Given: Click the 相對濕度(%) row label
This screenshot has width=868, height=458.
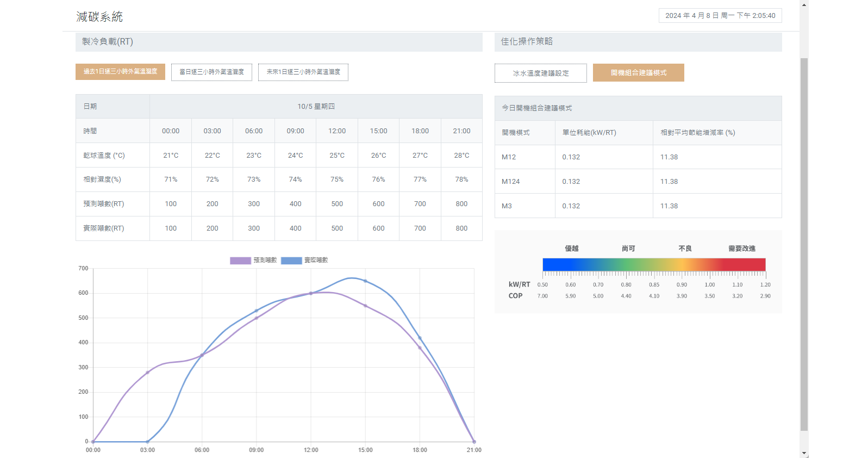Looking at the screenshot, I should [x=102, y=180].
